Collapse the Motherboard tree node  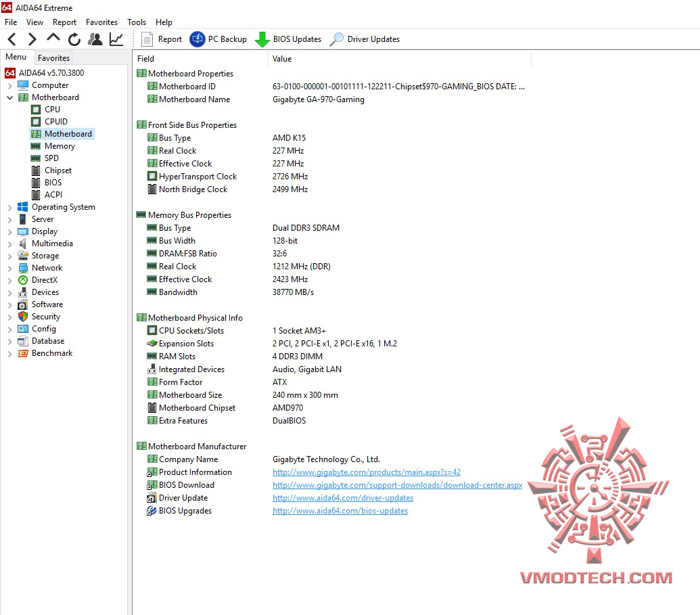click(x=10, y=97)
